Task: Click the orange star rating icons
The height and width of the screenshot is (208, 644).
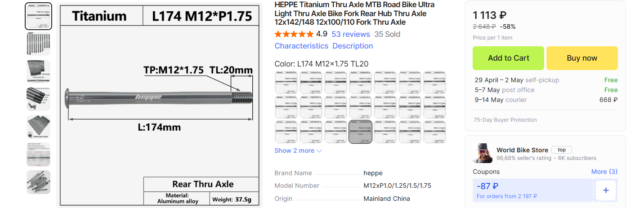Action: 294,34
